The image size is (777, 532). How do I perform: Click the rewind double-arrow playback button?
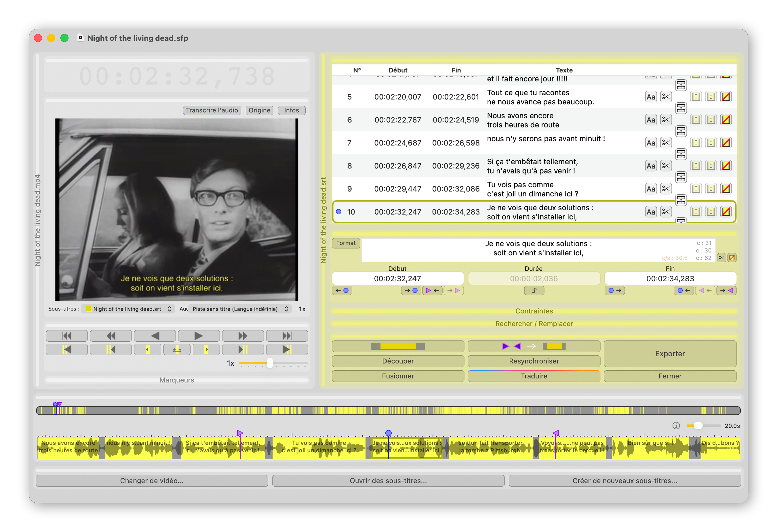111,336
